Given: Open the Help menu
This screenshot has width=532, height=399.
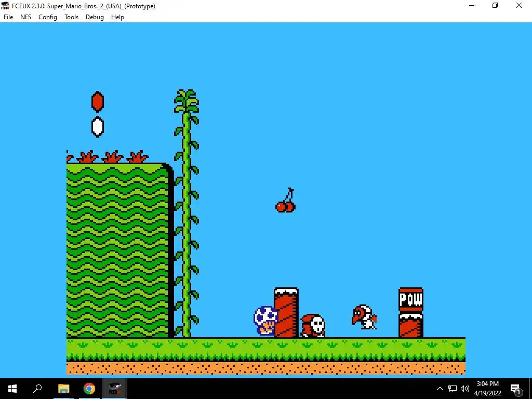Looking at the screenshot, I should pos(117,17).
